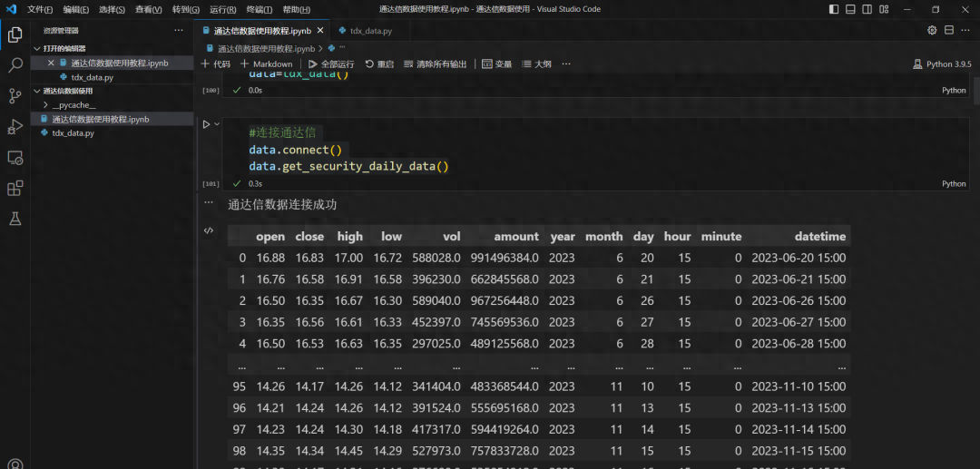This screenshot has width=980, height=469.
Task: Open output cell more actions ellipsis
Action: [209, 202]
